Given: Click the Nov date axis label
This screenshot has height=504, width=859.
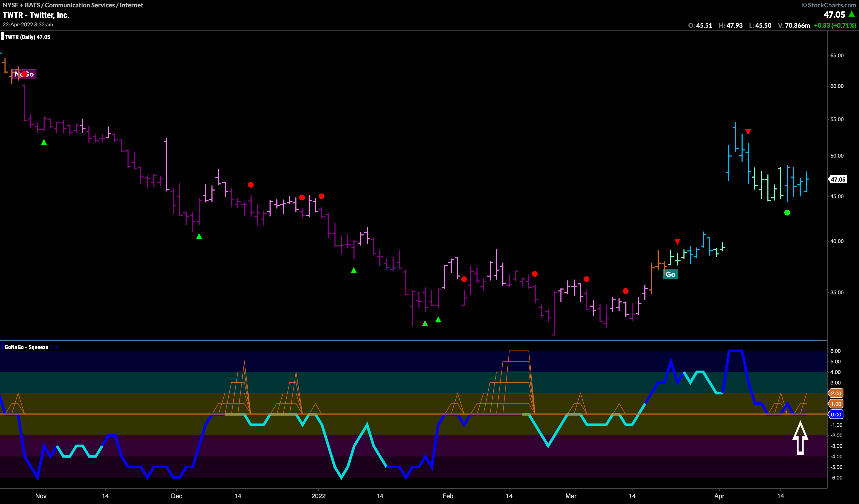Looking at the screenshot, I should click(41, 496).
